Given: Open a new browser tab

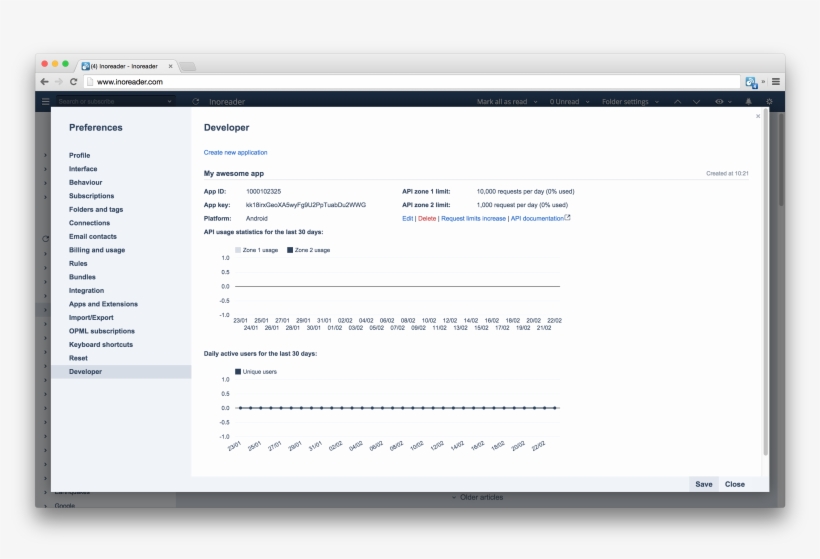Looking at the screenshot, I should (188, 66).
